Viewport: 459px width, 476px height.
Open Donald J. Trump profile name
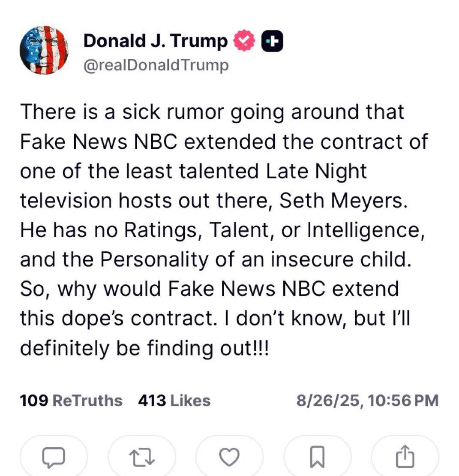point(156,42)
